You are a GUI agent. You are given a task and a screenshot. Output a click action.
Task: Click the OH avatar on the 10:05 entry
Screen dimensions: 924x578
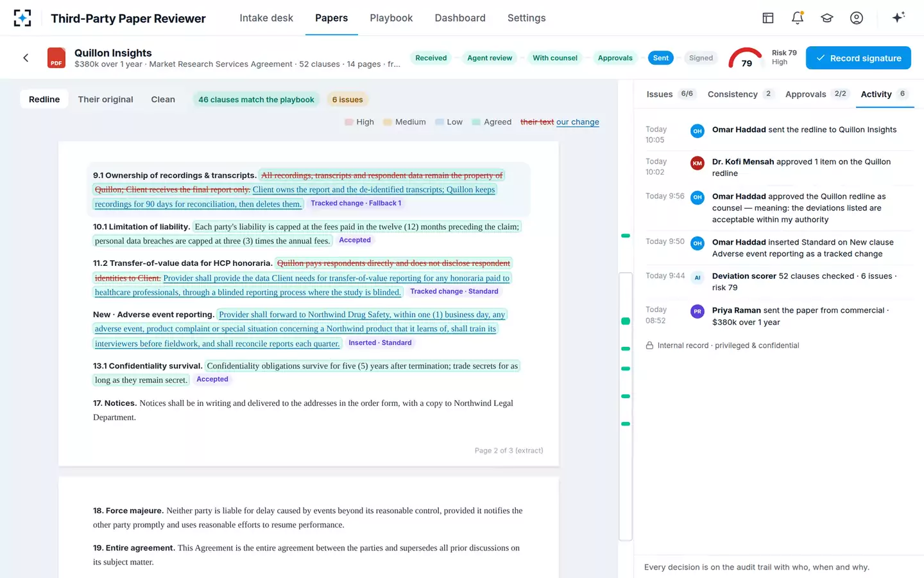[697, 131]
